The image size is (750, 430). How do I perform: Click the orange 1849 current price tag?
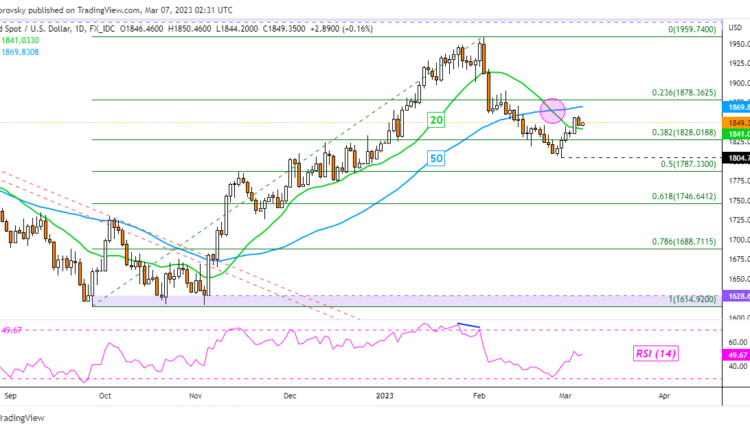(733, 122)
